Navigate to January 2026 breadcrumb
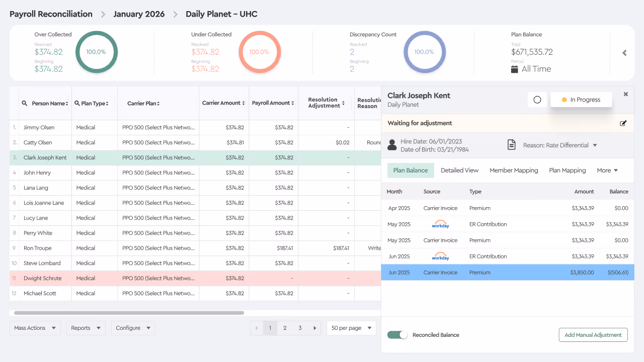 139,14
